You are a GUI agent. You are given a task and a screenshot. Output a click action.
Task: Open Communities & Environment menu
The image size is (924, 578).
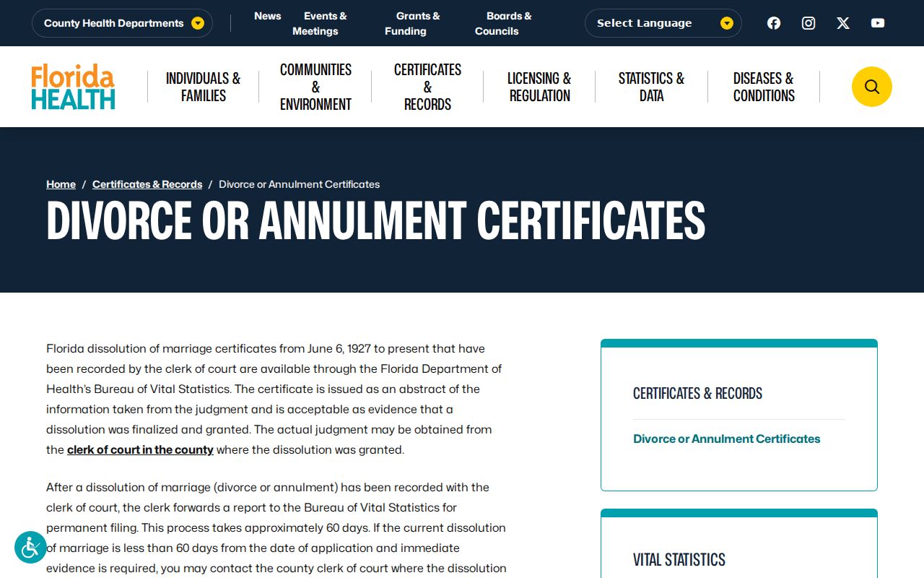(x=315, y=87)
